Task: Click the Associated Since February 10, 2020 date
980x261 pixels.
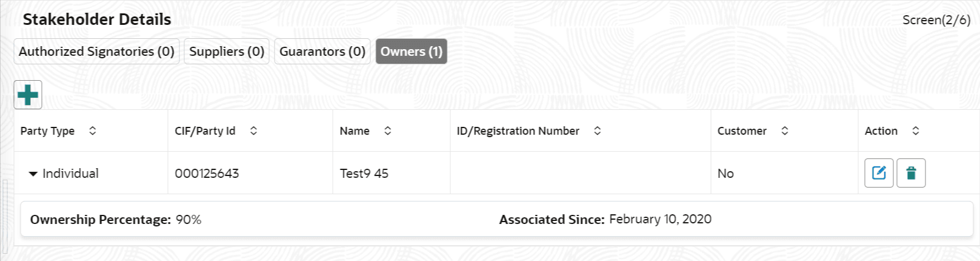Action: (x=660, y=219)
